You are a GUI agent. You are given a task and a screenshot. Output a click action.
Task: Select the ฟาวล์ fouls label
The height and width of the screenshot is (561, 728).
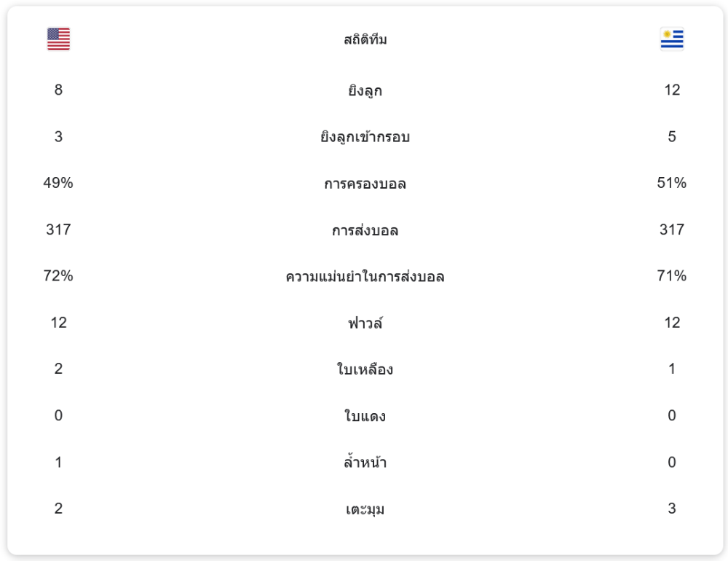(x=365, y=323)
